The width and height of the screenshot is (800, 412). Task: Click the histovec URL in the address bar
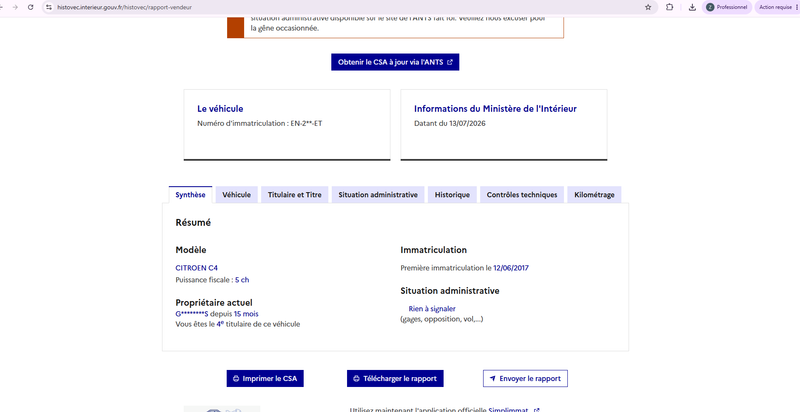tap(125, 7)
